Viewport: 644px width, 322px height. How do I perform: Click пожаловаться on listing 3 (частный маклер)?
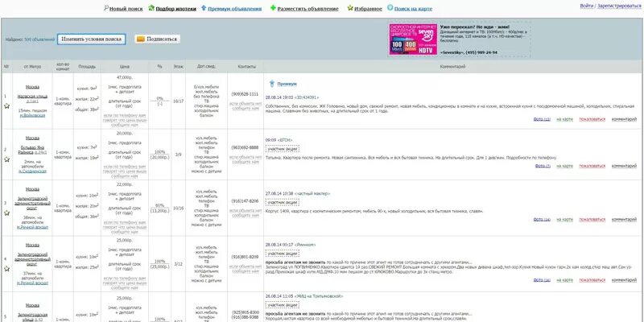pyautogui.click(x=592, y=219)
